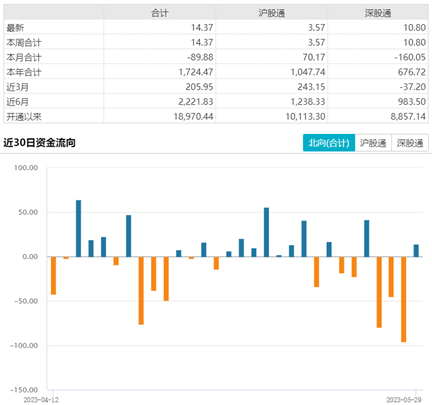The height and width of the screenshot is (405, 432).
Task: Click the 70.17 value in 沪股通 column
Action: click(314, 57)
